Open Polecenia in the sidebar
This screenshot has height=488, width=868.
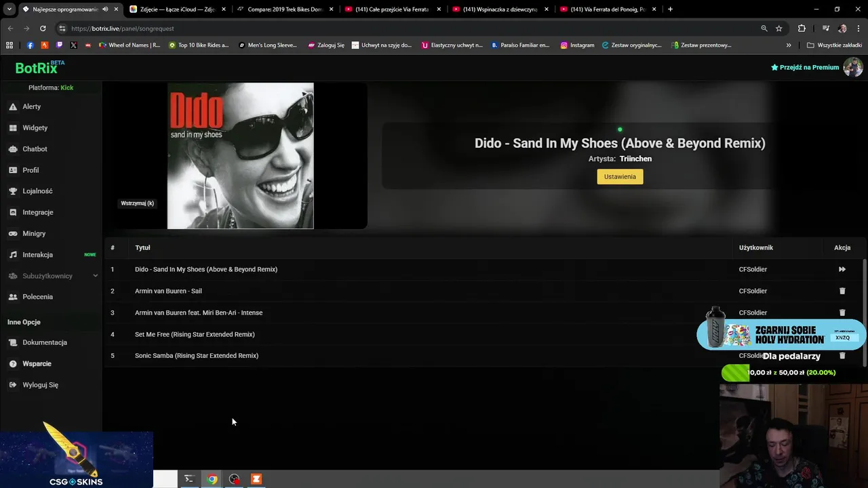coord(37,297)
